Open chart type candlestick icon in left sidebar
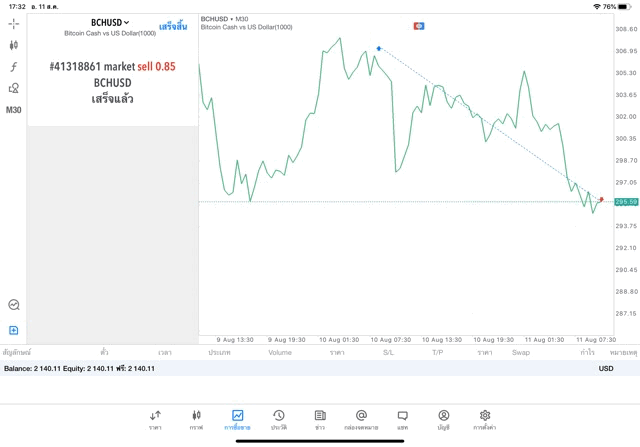Screen dimensions: 640x447 point(14,45)
